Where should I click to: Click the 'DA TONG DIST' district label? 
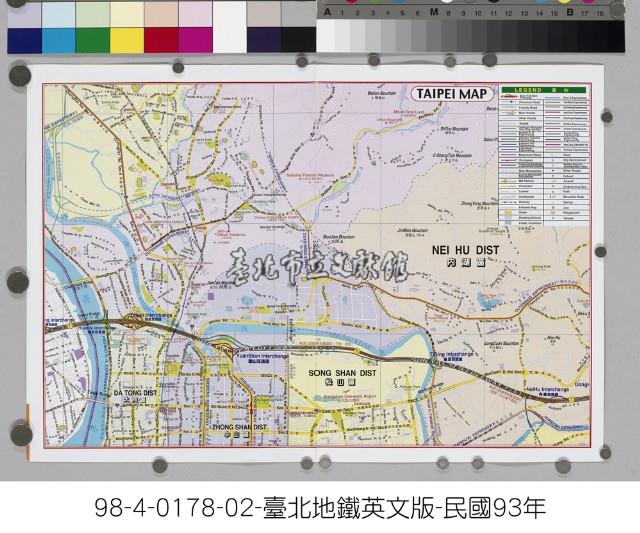point(135,393)
